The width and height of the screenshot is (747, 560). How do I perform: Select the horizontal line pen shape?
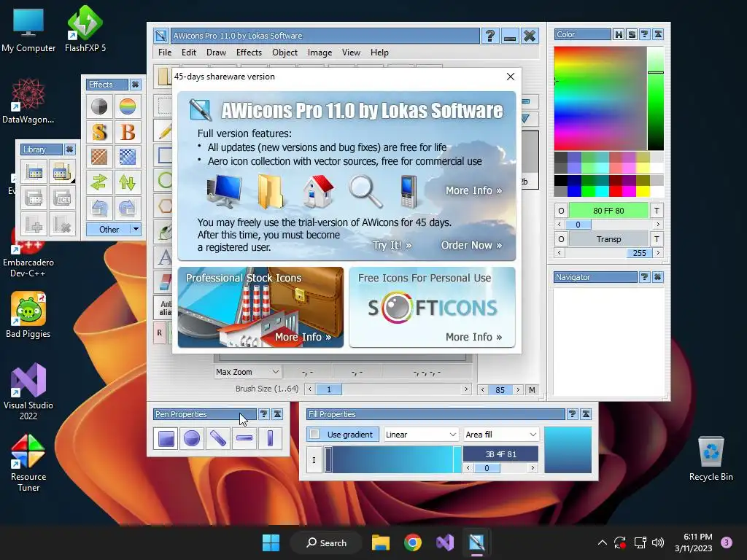[244, 438]
